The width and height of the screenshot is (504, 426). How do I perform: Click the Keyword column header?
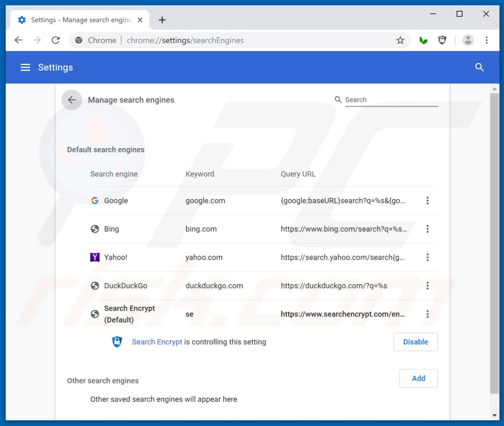200,174
